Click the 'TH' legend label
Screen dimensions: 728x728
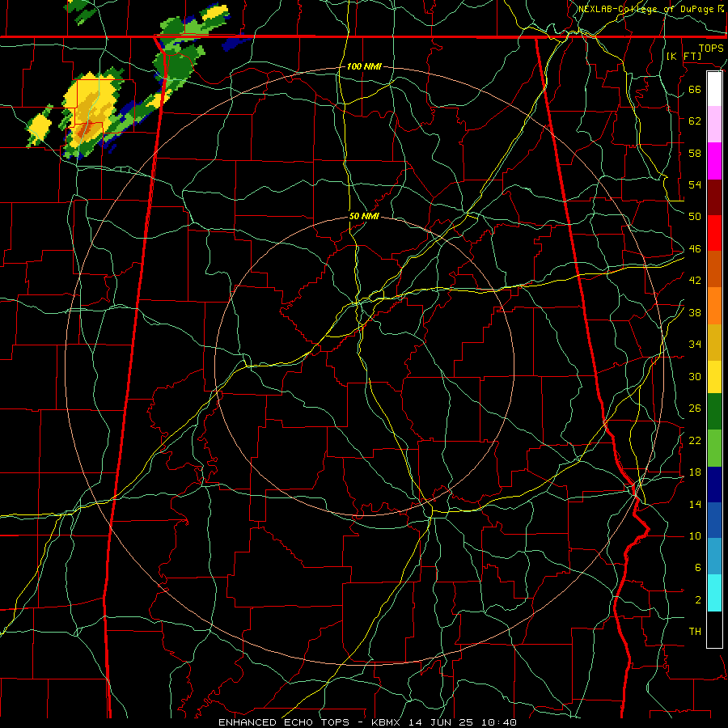(x=695, y=632)
